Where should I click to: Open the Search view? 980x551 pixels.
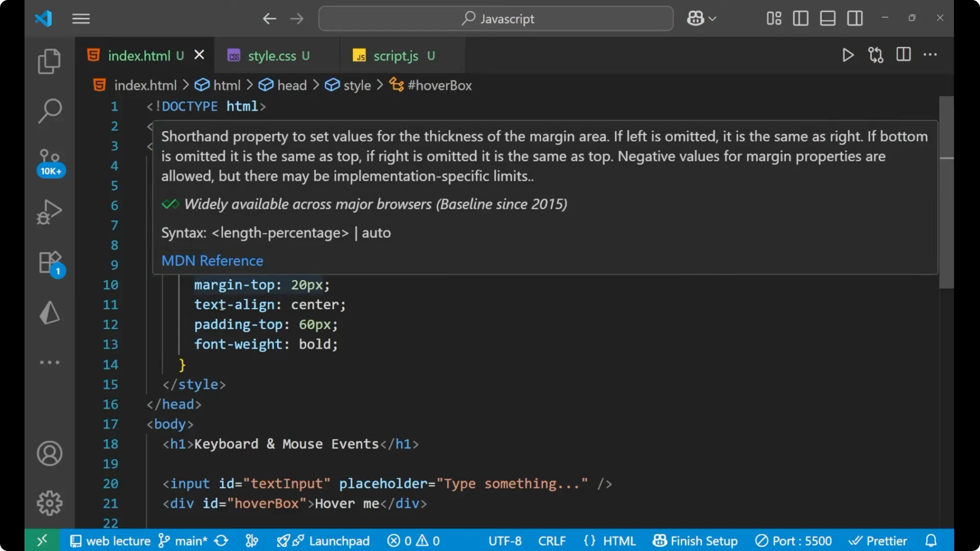(x=49, y=111)
